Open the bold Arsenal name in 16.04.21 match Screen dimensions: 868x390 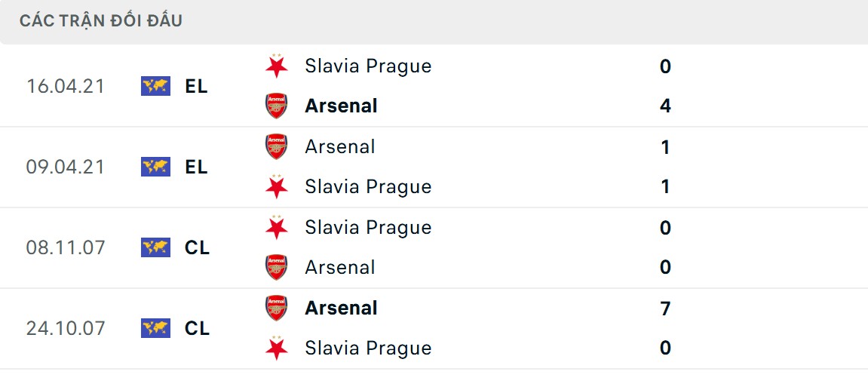pos(341,106)
